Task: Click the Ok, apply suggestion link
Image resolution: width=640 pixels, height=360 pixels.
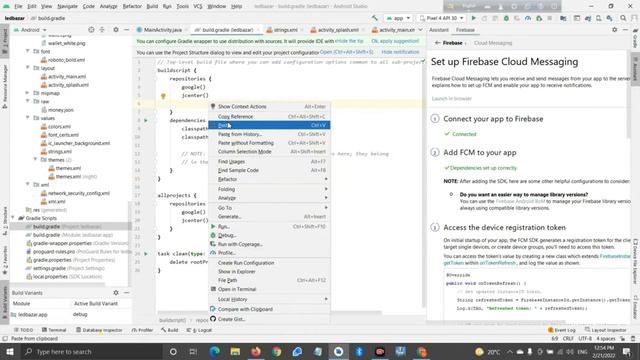Action: tap(395, 41)
